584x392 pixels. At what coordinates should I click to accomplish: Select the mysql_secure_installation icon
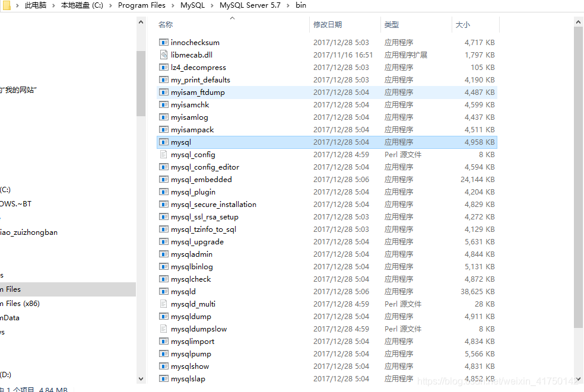click(163, 204)
